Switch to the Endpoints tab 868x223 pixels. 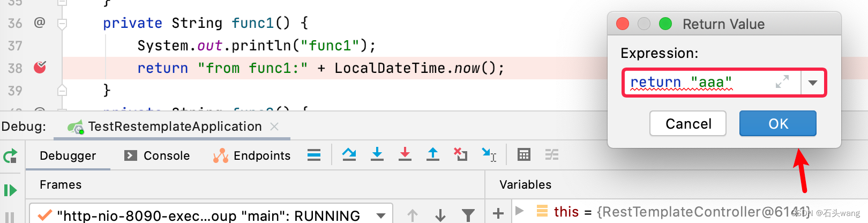click(x=252, y=155)
